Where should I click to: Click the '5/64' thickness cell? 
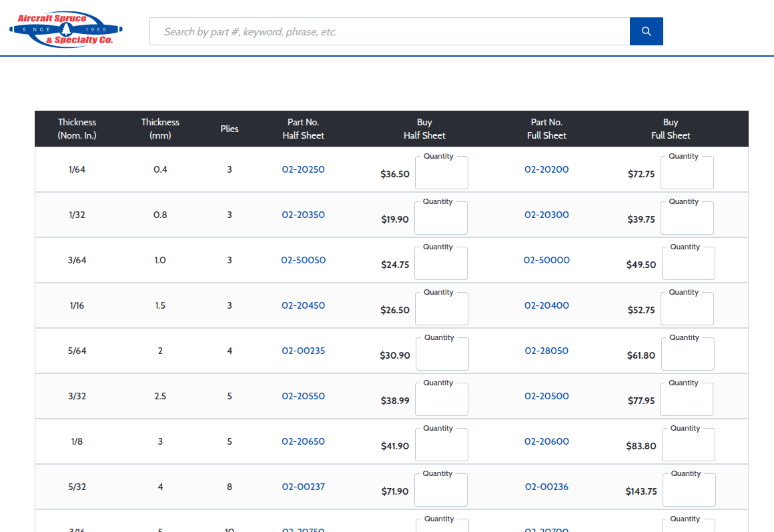click(77, 351)
